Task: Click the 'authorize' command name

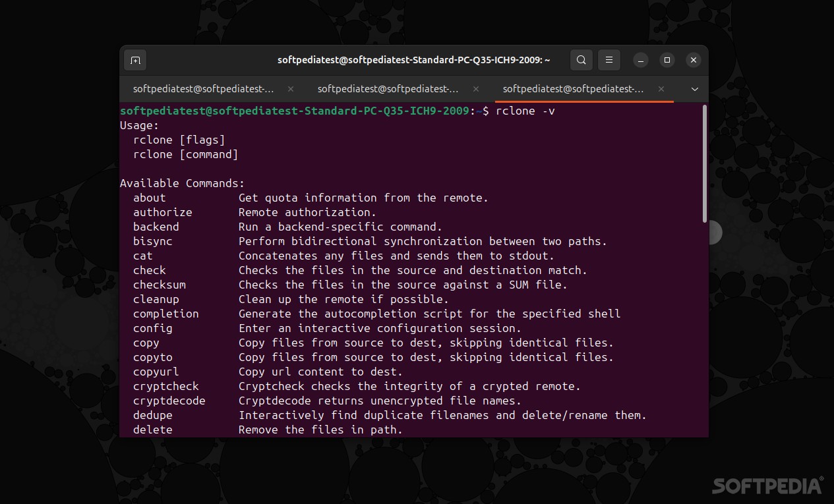Action: click(x=163, y=212)
